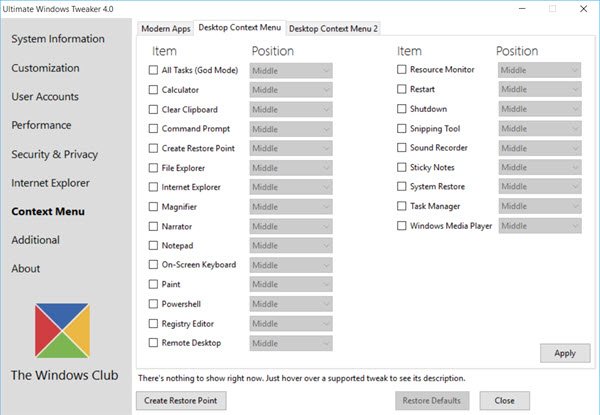600x415 pixels.
Task: Enable All Tasks (God Mode) checkbox
Action: point(153,70)
